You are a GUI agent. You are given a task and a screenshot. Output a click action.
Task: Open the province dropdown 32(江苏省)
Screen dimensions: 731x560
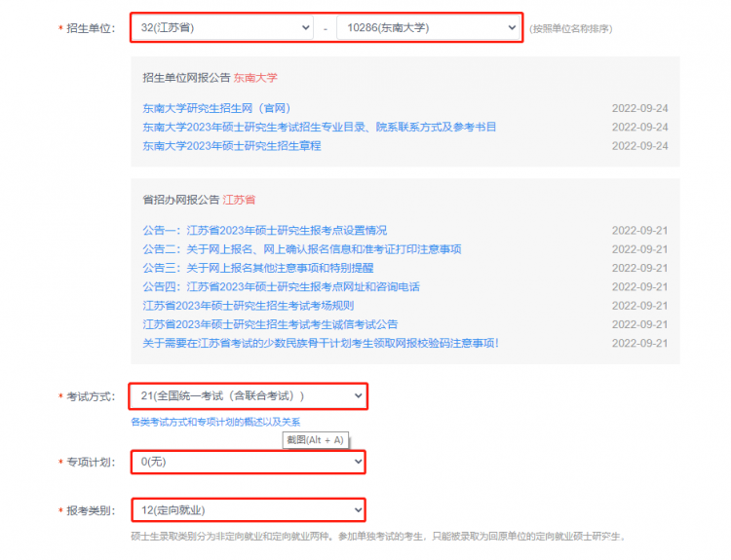pos(223,28)
